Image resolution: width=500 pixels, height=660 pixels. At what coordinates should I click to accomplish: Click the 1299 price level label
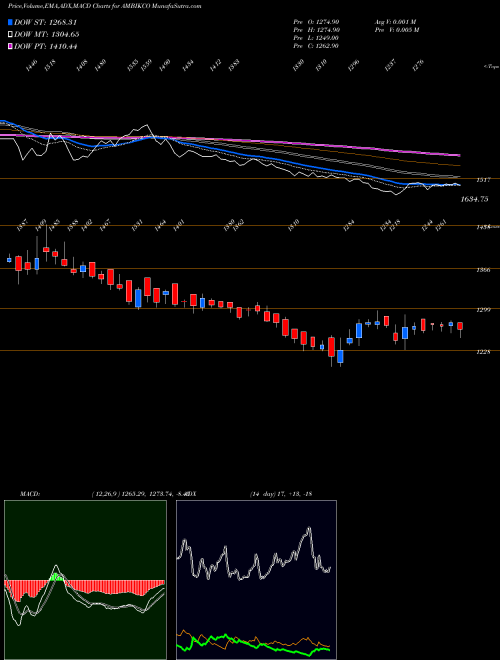(483, 310)
